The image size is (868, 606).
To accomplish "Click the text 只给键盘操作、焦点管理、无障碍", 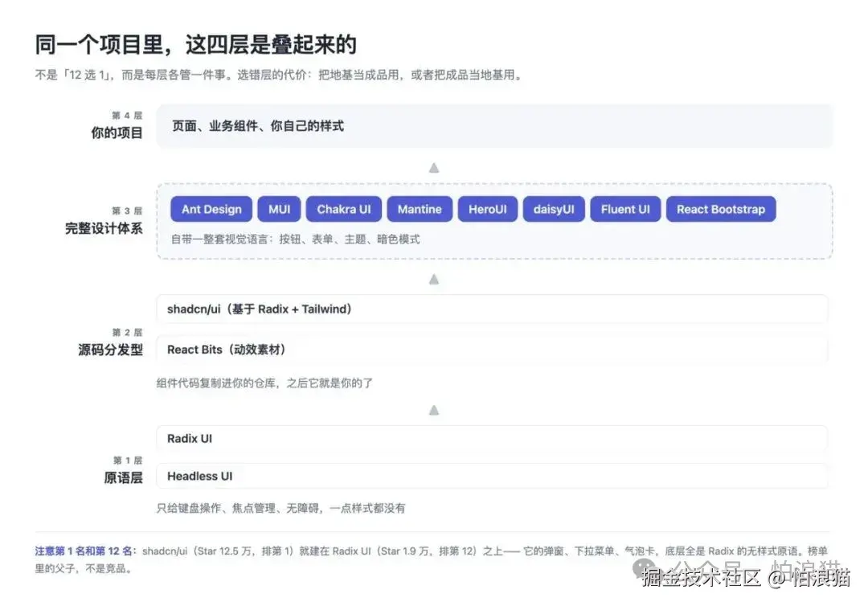I will pyautogui.click(x=240, y=508).
